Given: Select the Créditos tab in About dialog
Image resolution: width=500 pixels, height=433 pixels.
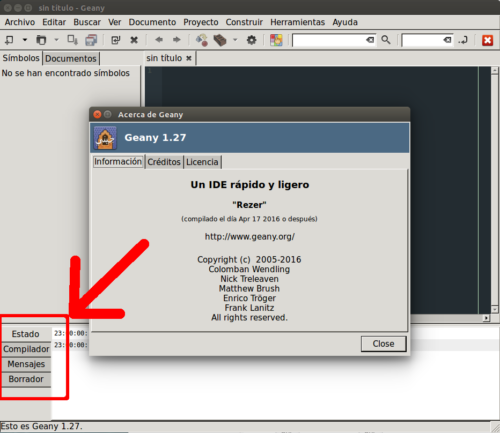Looking at the screenshot, I should [164, 162].
